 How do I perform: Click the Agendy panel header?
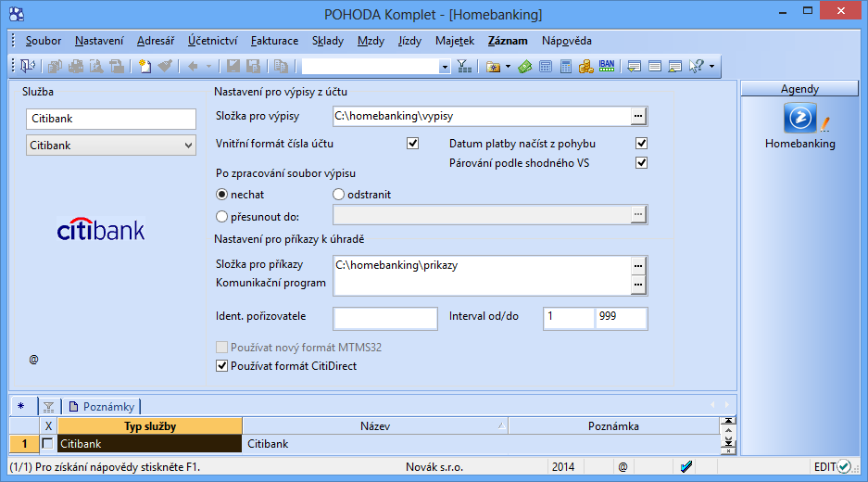point(799,89)
